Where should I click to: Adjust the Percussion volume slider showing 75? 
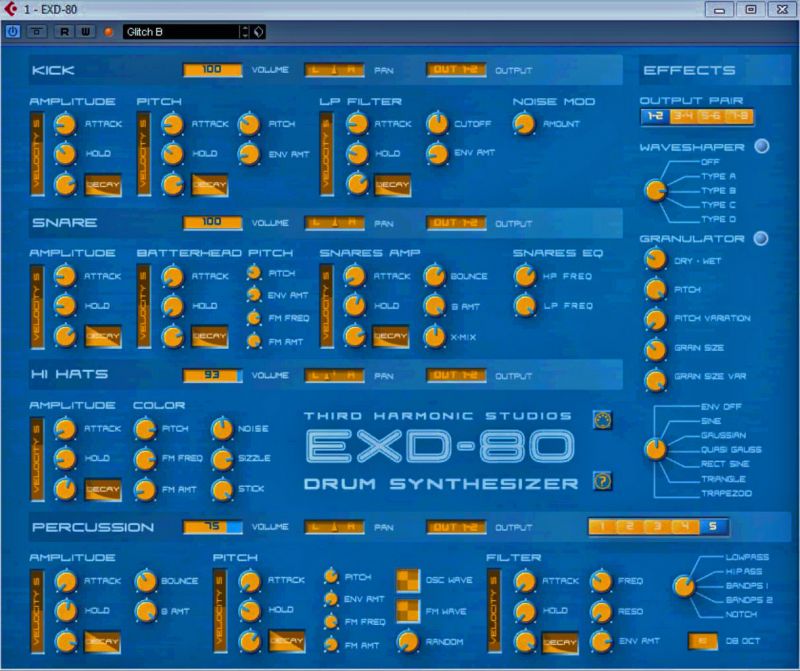pyautogui.click(x=212, y=527)
